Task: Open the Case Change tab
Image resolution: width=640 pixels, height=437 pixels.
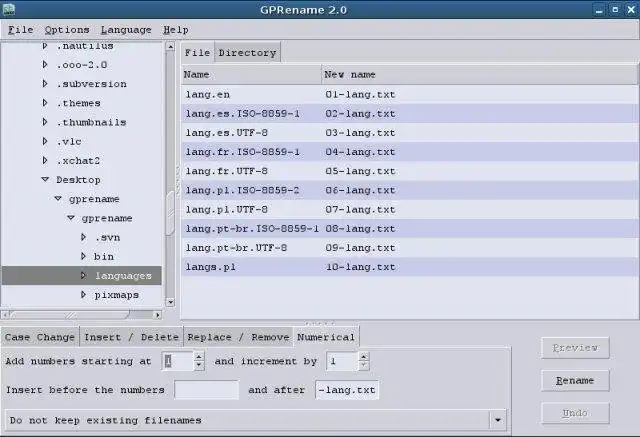Action: (x=40, y=337)
